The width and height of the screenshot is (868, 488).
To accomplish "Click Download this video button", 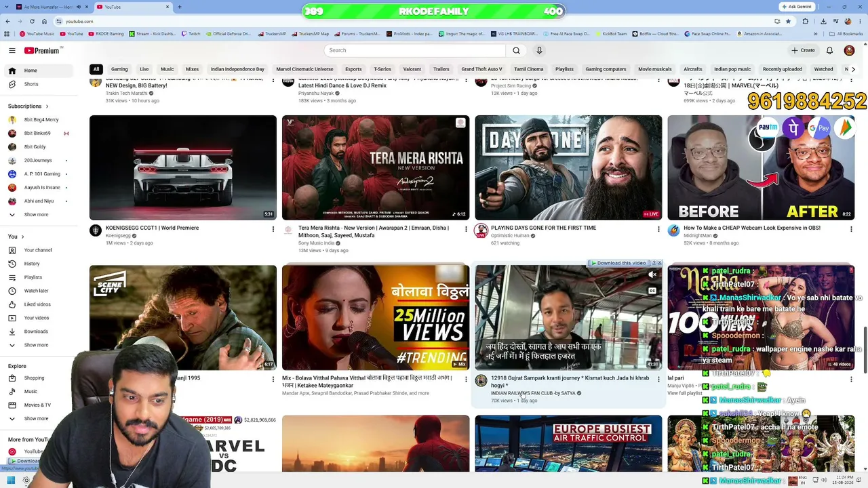I will coord(618,263).
